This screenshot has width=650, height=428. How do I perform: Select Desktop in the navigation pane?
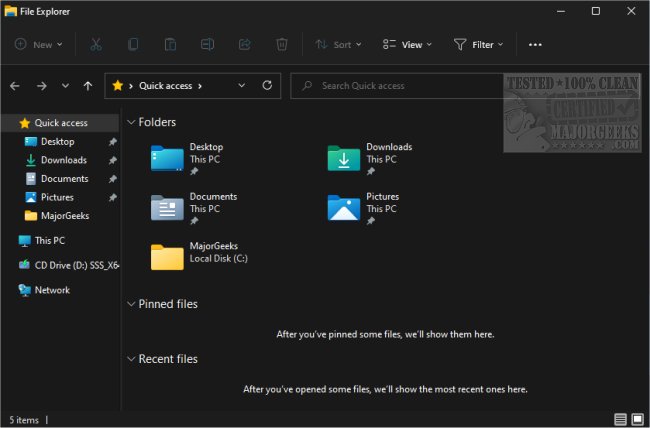60,141
